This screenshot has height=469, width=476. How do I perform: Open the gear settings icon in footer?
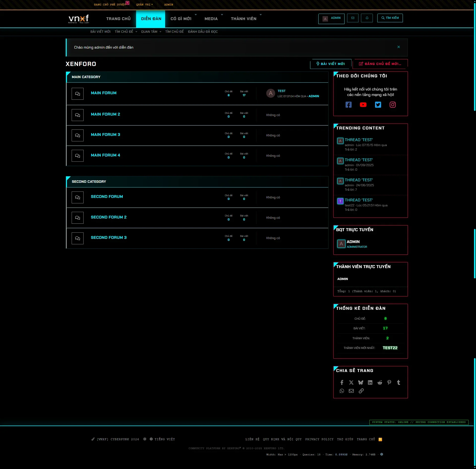tap(145, 439)
